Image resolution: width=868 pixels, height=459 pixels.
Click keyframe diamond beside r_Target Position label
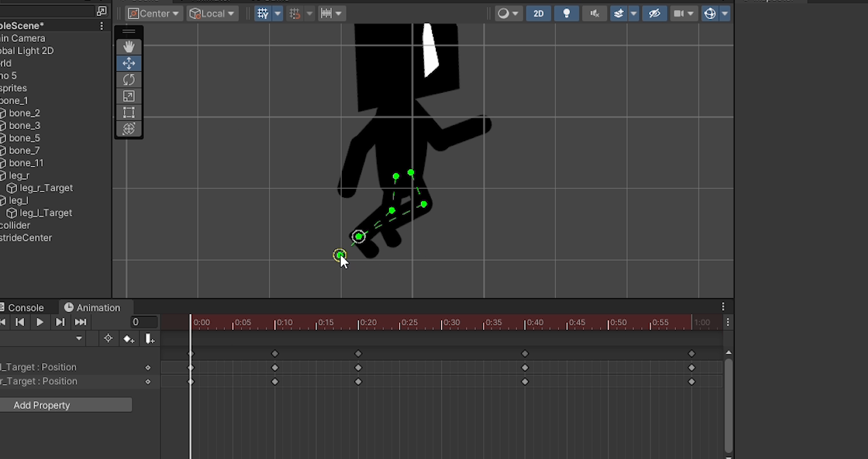coord(148,381)
